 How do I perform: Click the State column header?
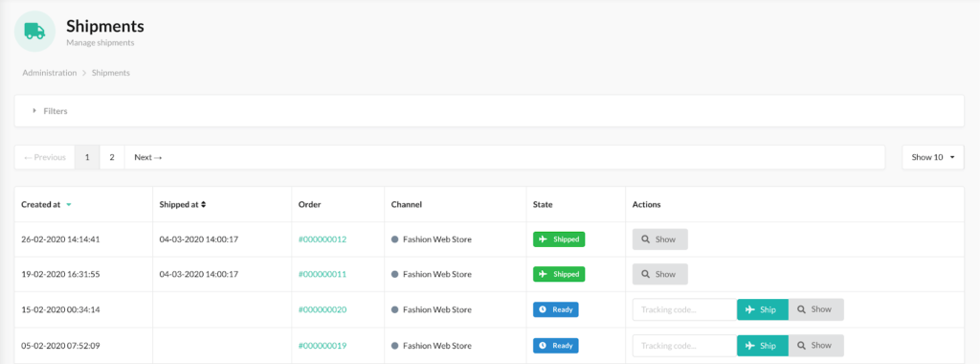543,205
